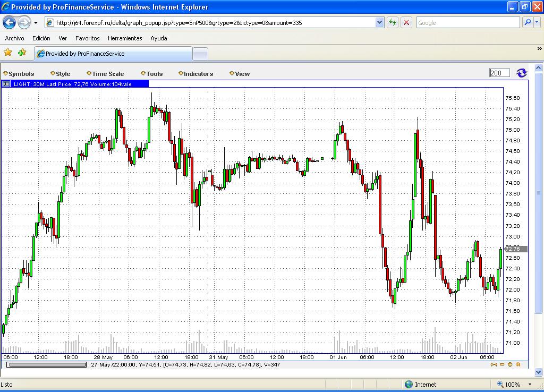Open the Time Scale chart menu

(x=106, y=73)
